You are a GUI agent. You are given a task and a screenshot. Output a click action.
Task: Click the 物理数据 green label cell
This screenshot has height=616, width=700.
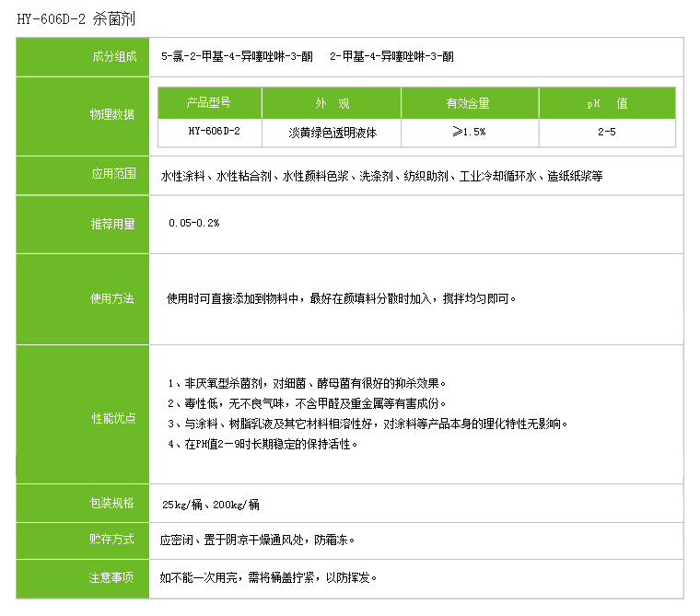(111, 115)
